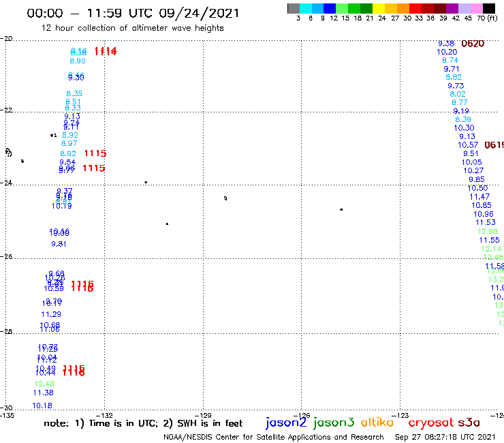Click the bright red swatch in the legend
The height and width of the screenshot is (443, 504).
point(415,9)
